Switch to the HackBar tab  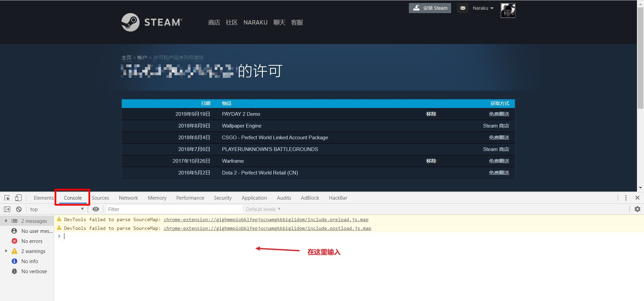point(338,198)
